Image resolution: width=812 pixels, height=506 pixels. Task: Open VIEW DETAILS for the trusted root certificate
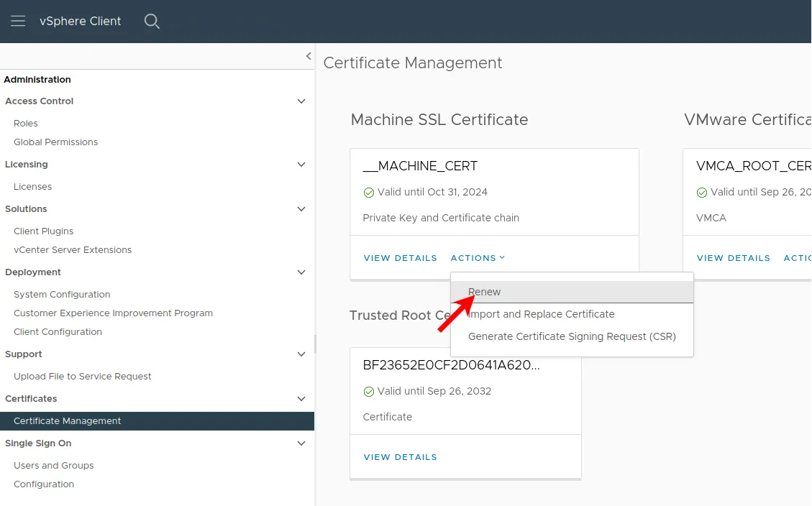[400, 457]
